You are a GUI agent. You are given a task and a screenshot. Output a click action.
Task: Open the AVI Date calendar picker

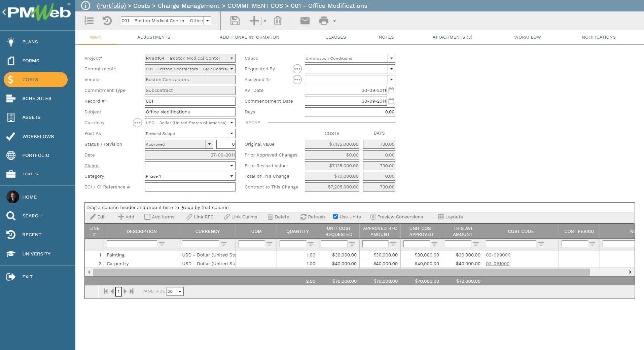pos(391,90)
